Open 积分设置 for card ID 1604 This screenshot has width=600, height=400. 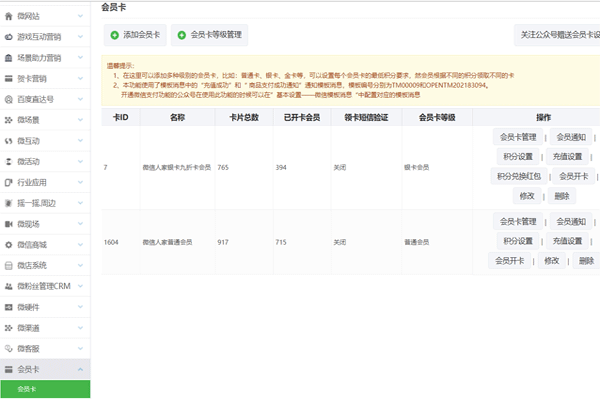518,241
